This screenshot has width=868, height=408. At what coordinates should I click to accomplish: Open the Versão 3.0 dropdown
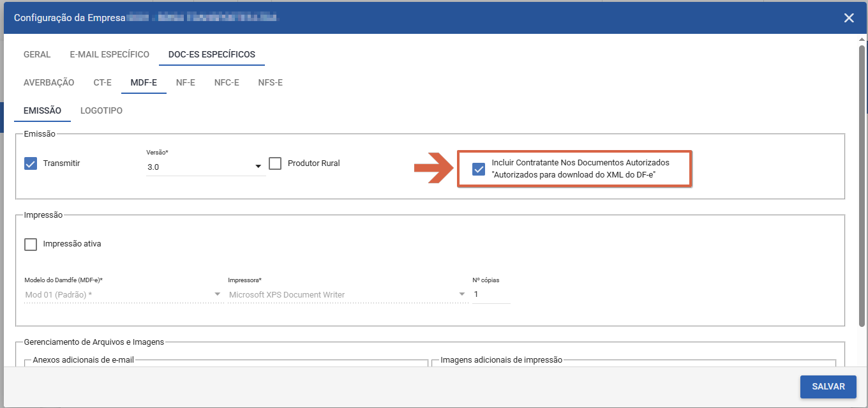[206, 167]
